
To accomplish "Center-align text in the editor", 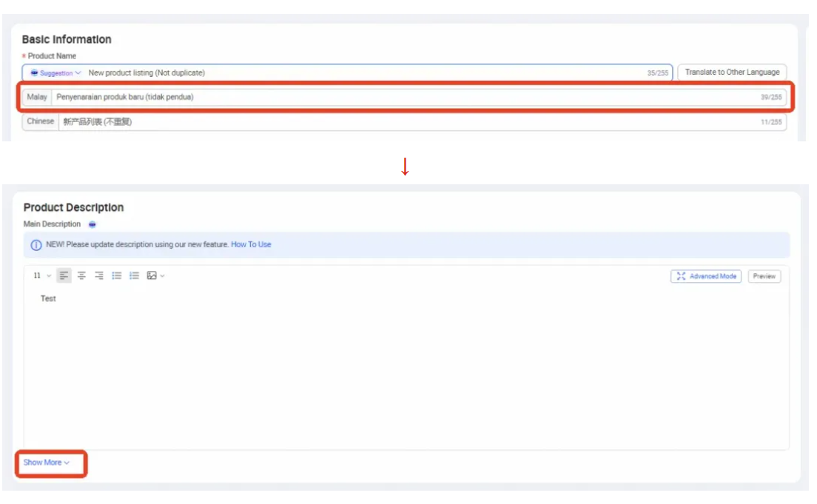I will (81, 276).
